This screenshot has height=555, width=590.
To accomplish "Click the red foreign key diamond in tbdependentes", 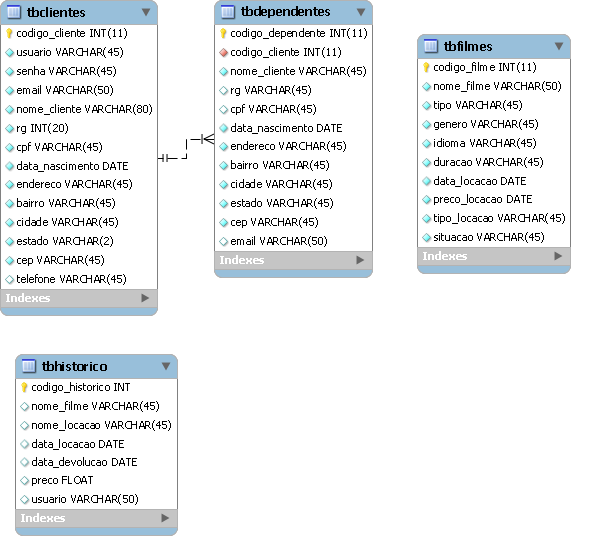I will tap(224, 52).
